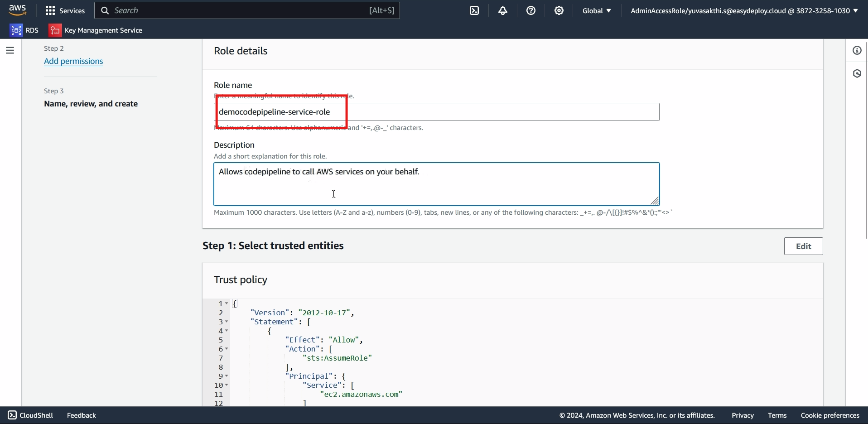Select the Name, review, and create step
Viewport: 868px width, 424px height.
pos(91,104)
